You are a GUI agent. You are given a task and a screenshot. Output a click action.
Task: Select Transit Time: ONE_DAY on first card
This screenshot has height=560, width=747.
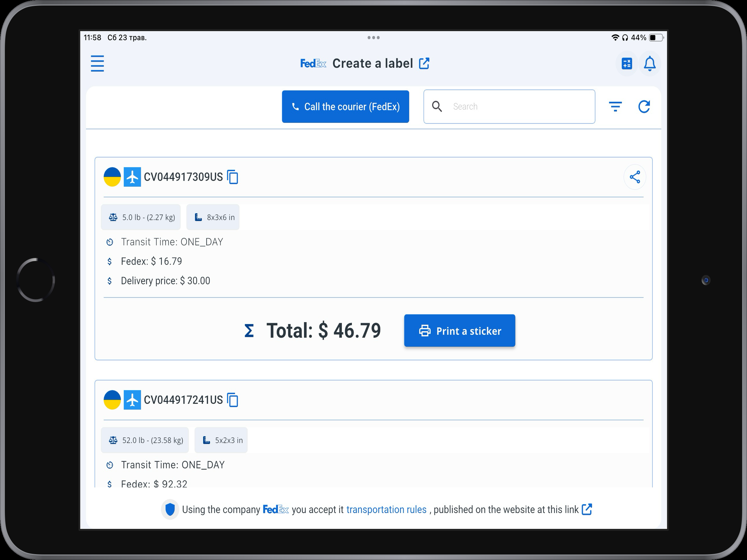(x=172, y=242)
